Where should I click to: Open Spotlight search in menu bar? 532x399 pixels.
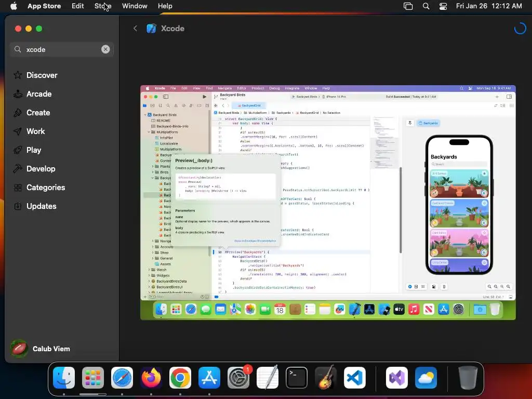tap(426, 6)
